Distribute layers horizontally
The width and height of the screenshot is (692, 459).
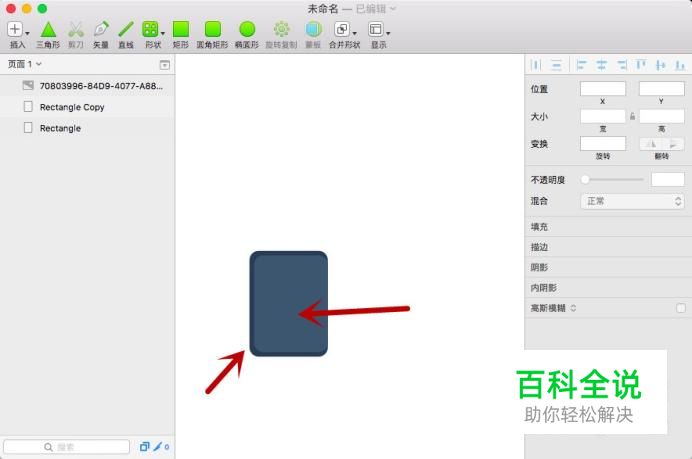click(536, 65)
